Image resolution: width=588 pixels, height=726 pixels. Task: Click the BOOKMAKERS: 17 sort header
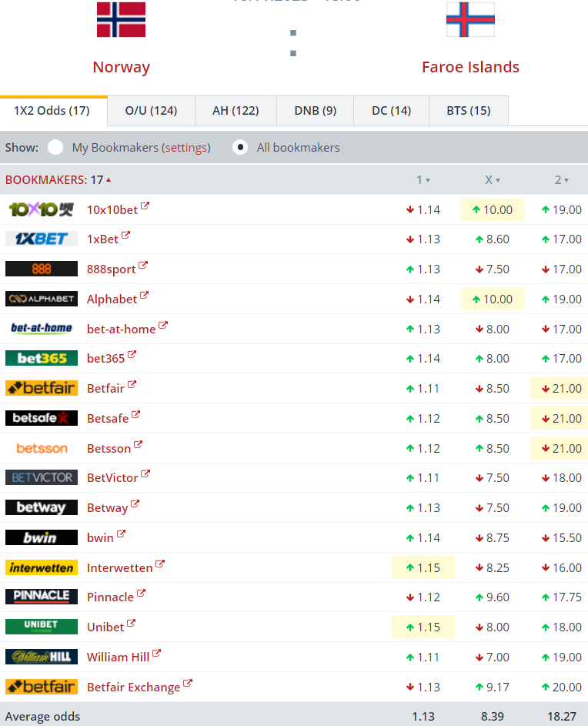pos(58,180)
